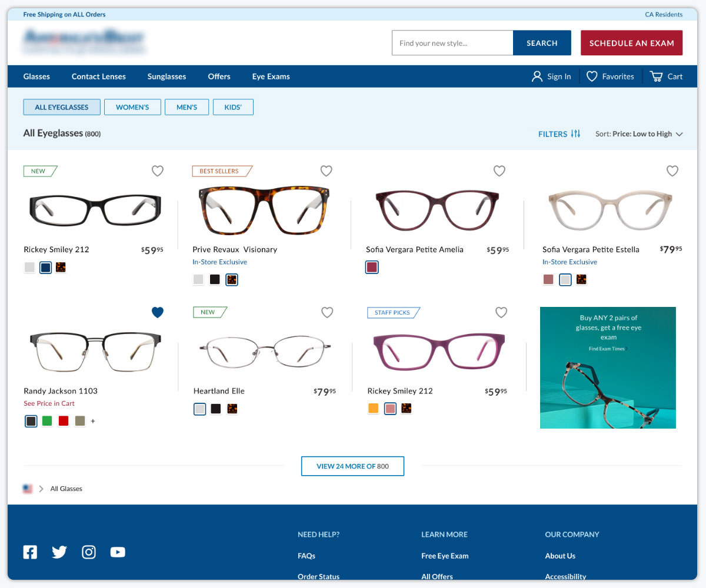
Task: Visit the Facebook page icon
Action: (x=30, y=552)
